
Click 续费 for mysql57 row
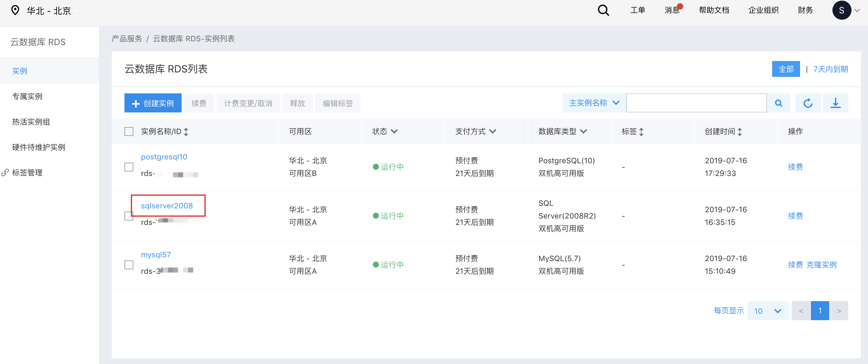tap(795, 265)
